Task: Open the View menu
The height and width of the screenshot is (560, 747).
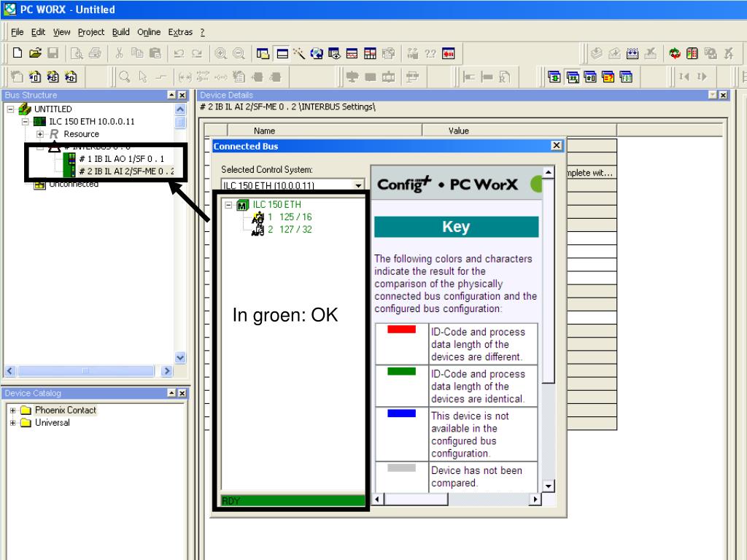Action: (61, 32)
